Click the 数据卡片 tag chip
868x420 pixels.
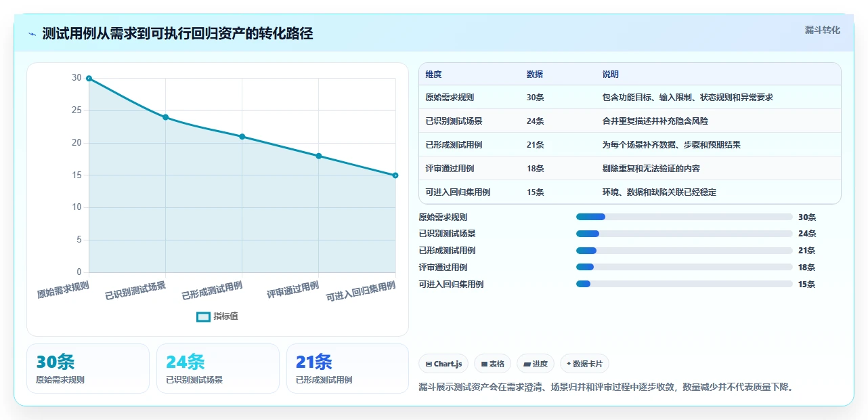pos(584,364)
